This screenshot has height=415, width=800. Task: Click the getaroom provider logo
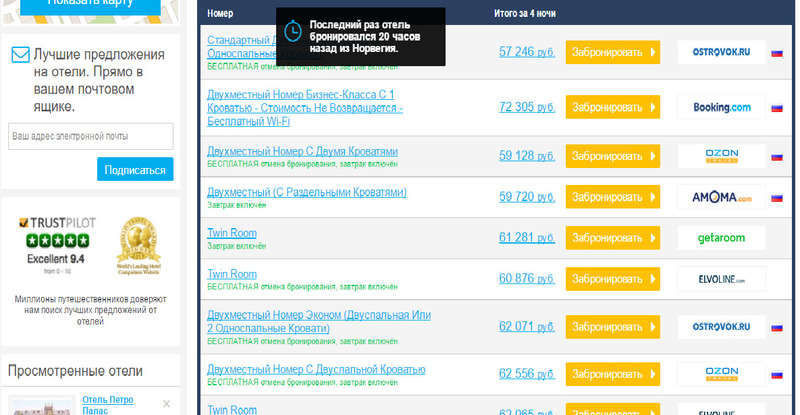tap(721, 238)
